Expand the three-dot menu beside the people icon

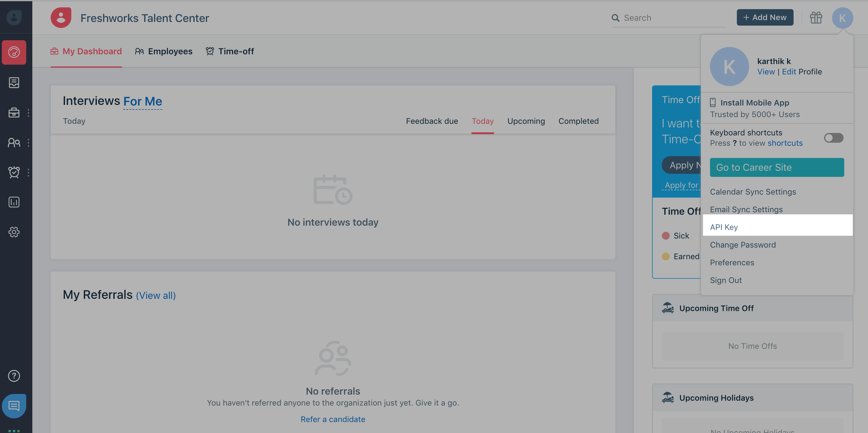tap(28, 142)
